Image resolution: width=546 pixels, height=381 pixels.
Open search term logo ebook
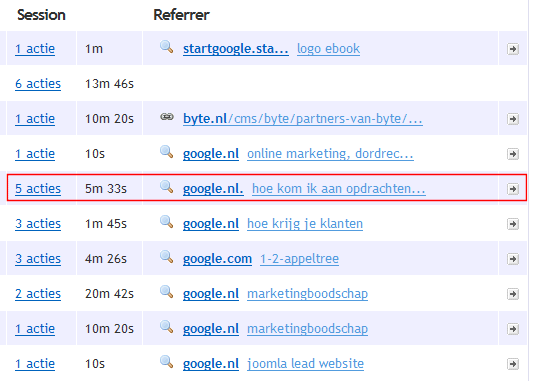click(x=328, y=49)
